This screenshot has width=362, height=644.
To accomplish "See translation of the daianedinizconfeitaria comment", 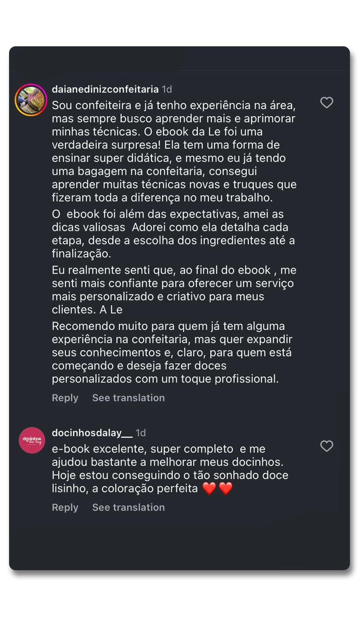I will 128,398.
